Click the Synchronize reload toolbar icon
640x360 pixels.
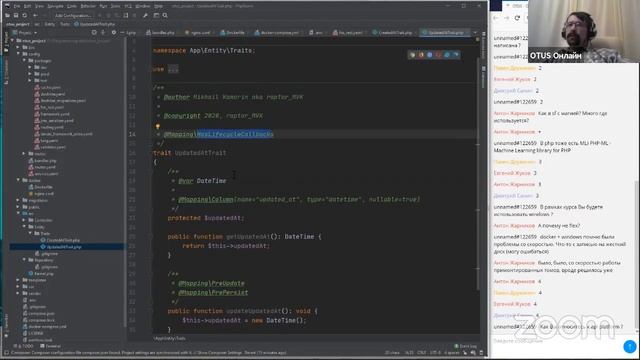tap(24, 16)
